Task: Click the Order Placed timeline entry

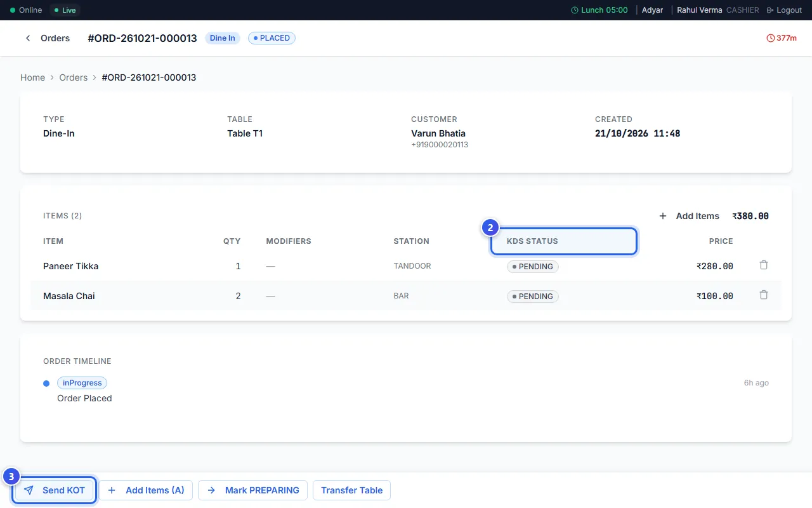Action: point(84,398)
